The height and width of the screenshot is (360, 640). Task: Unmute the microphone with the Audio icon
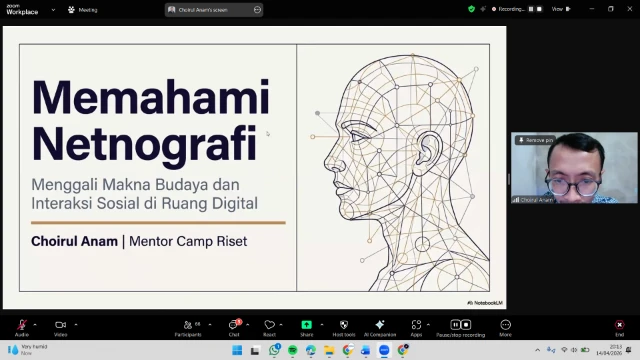tap(22, 325)
